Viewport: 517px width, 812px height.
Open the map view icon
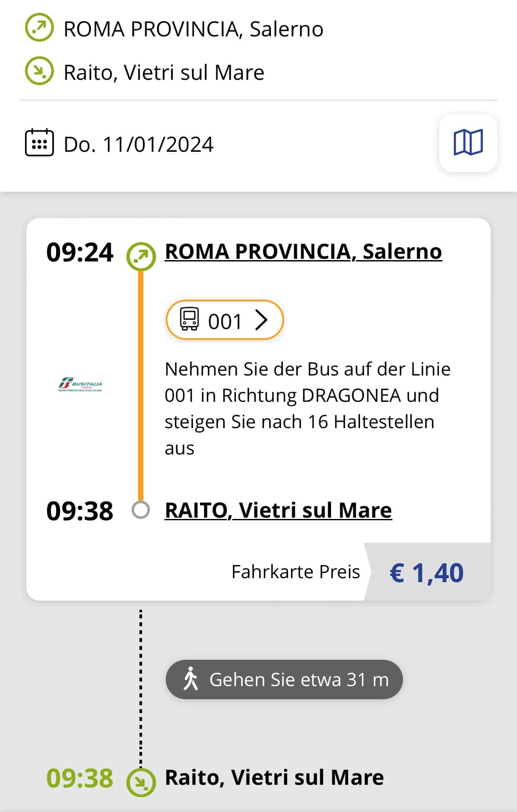coord(468,143)
